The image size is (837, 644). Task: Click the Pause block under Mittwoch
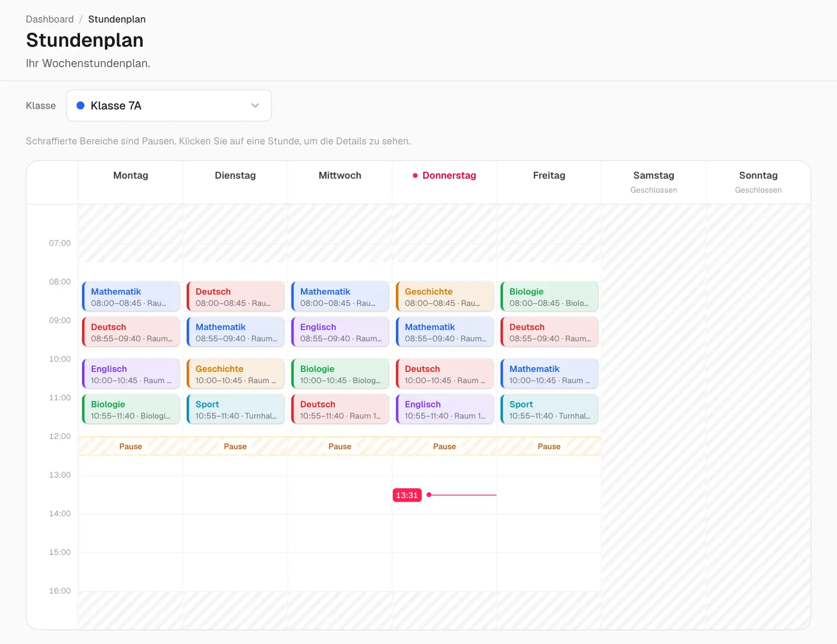coord(340,447)
